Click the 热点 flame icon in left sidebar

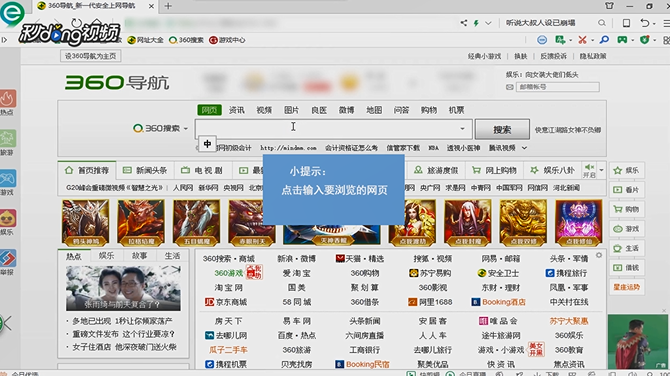point(7,99)
